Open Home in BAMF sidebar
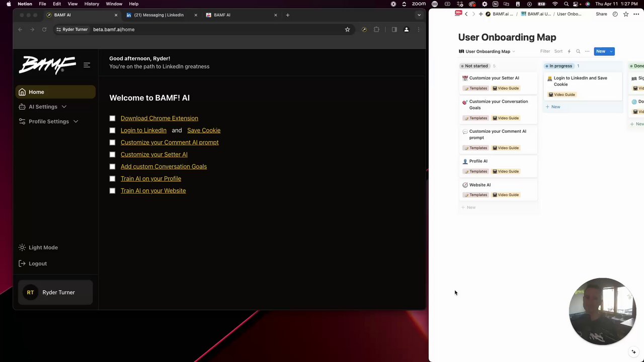The width and height of the screenshot is (644, 362). click(x=55, y=92)
